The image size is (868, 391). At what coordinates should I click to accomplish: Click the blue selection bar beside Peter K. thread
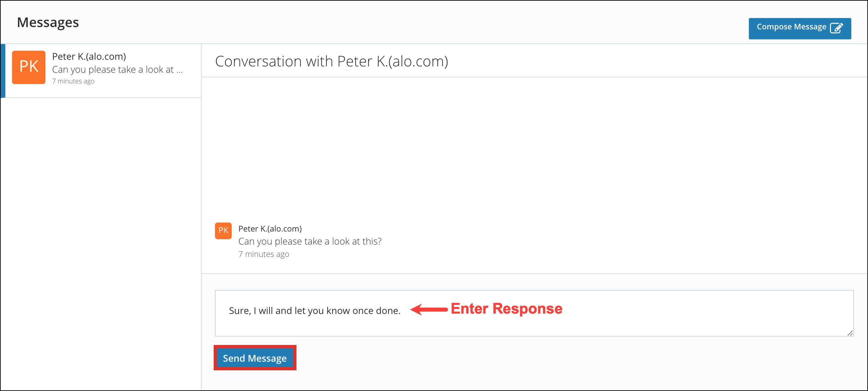3,71
